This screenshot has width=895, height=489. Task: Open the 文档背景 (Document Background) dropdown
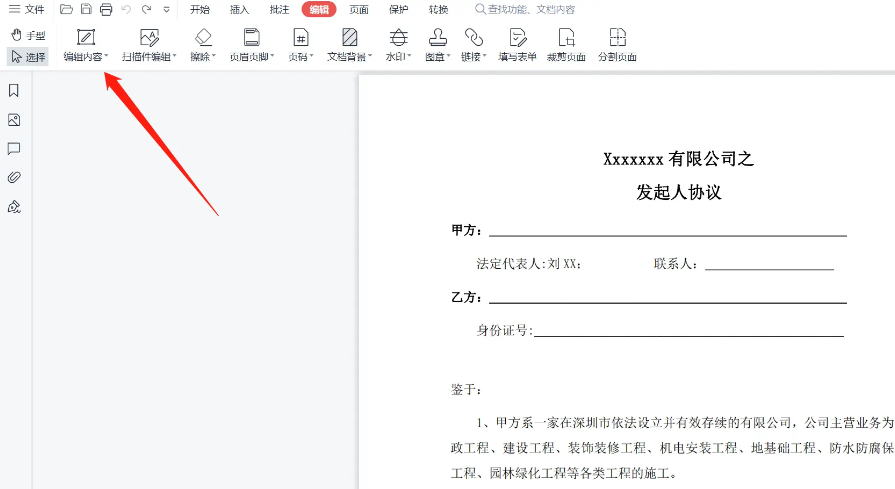[349, 57]
